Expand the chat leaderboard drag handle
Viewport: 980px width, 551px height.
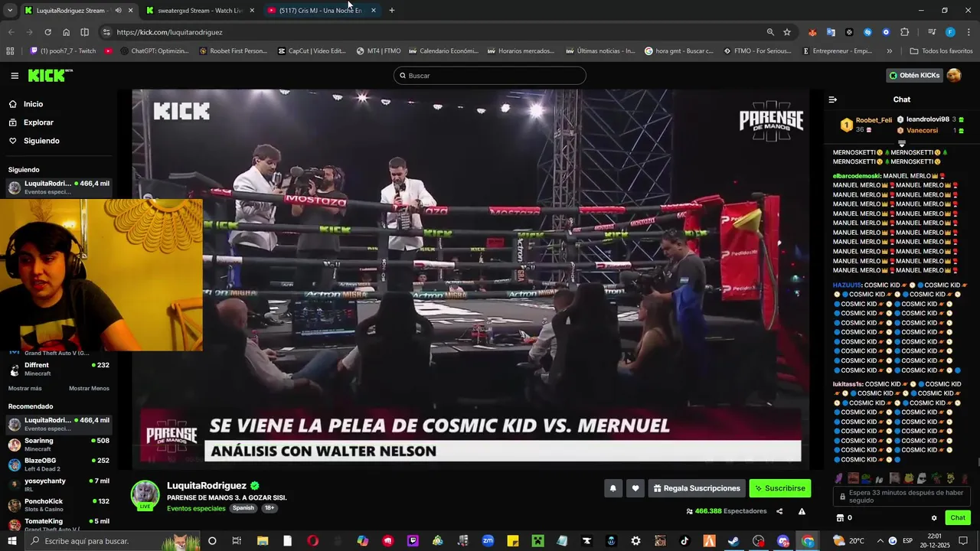coord(901,143)
